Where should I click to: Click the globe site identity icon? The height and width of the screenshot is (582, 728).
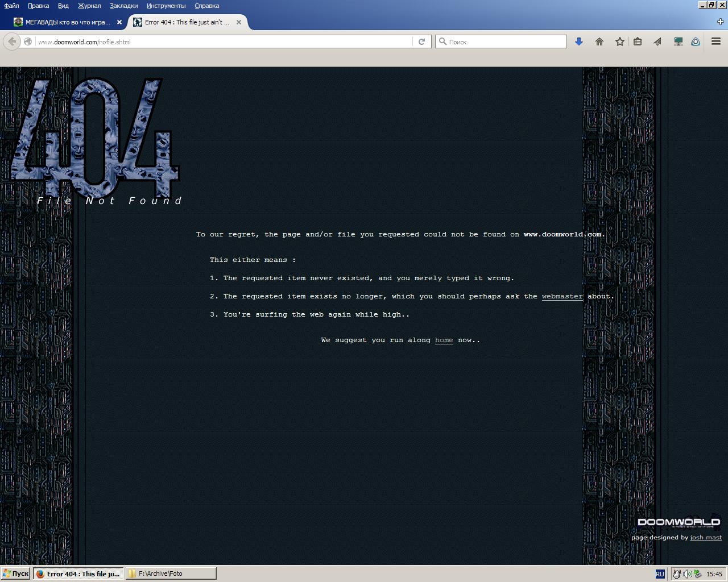(27, 41)
